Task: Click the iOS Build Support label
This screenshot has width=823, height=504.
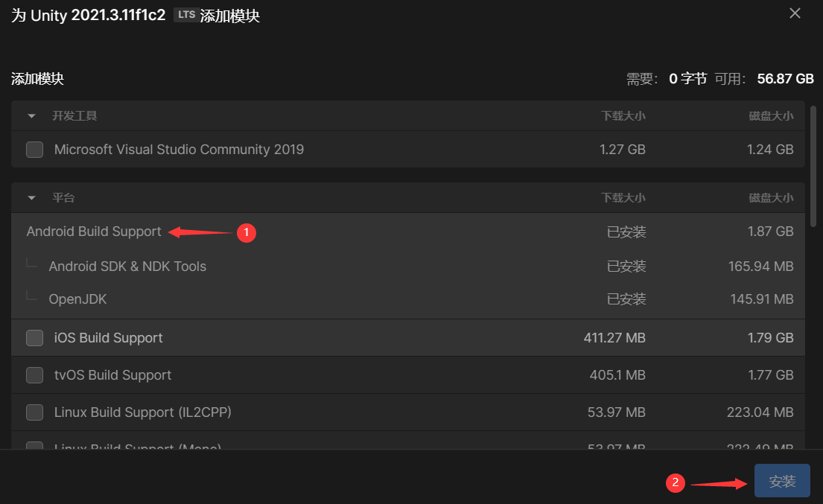Action: pos(109,338)
